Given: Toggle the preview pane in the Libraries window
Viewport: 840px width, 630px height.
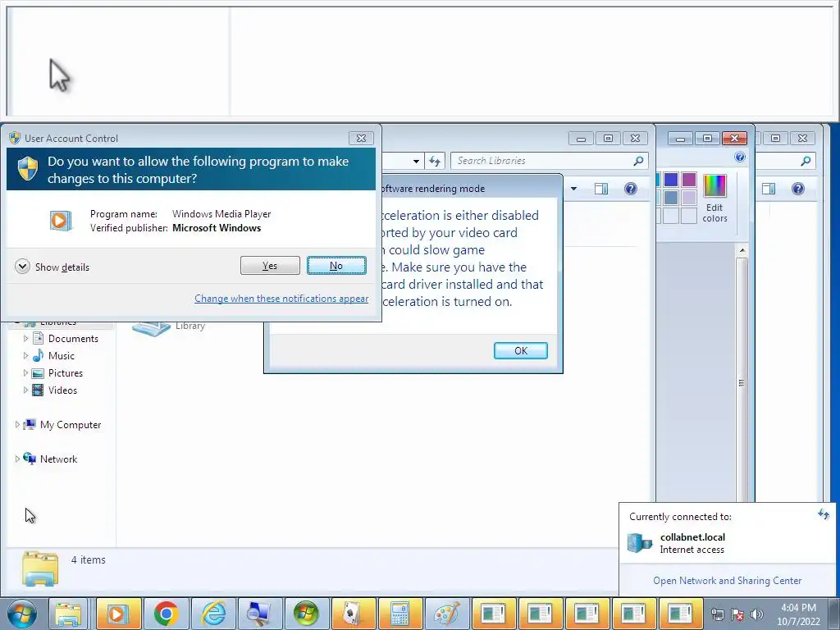Looking at the screenshot, I should pyautogui.click(x=601, y=189).
